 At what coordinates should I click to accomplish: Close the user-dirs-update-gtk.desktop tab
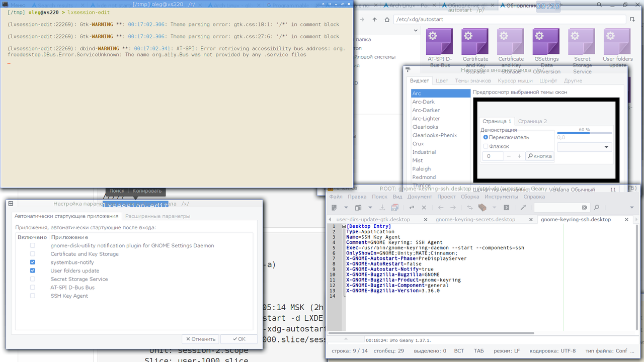tap(426, 219)
